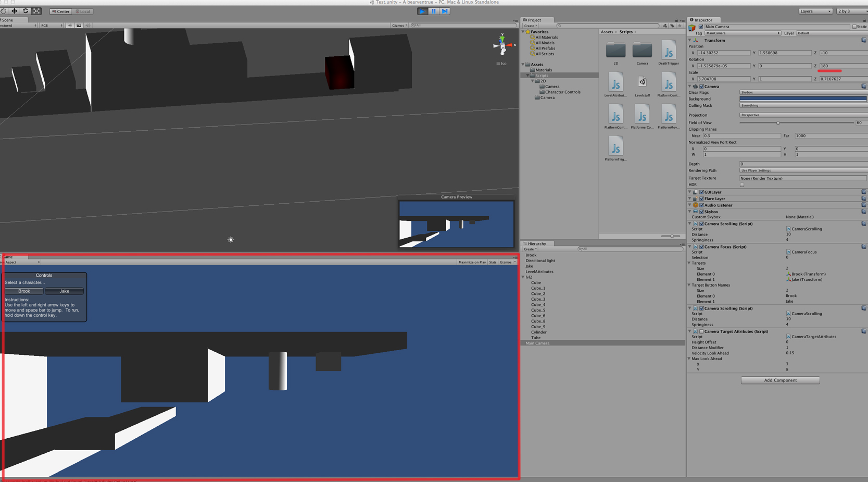This screenshot has width=868, height=482.
Task: Collapse the lvl2 hierarchy node
Action: coord(523,277)
